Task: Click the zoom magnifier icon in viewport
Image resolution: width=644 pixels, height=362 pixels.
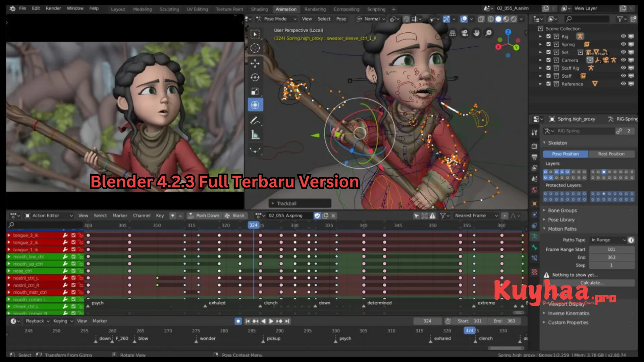Action: pyautogui.click(x=489, y=33)
